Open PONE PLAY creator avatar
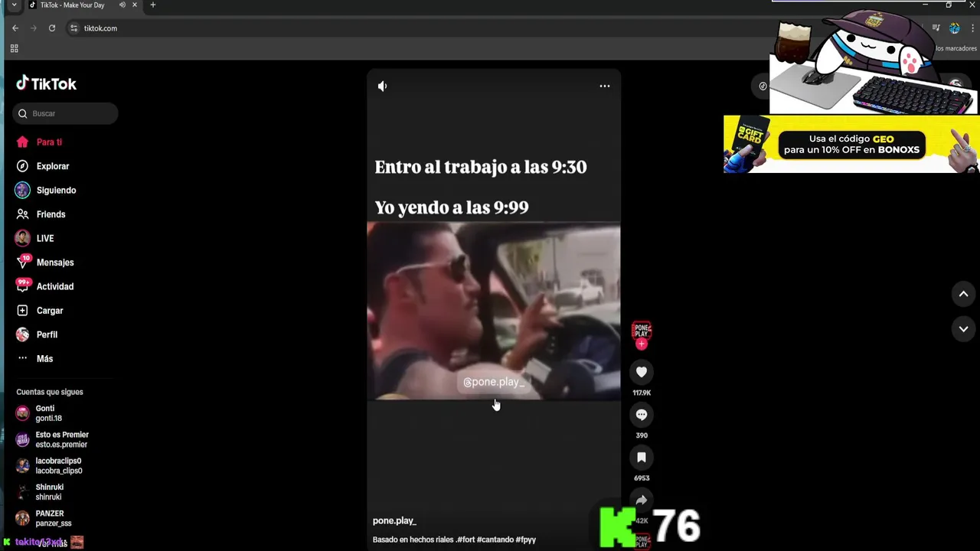980x551 pixels. (642, 331)
